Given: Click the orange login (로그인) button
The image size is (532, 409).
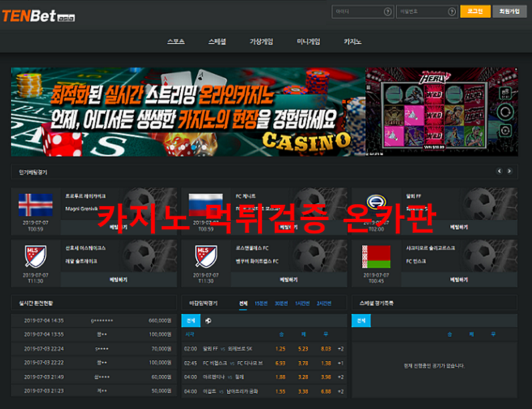Looking at the screenshot, I should point(475,11).
